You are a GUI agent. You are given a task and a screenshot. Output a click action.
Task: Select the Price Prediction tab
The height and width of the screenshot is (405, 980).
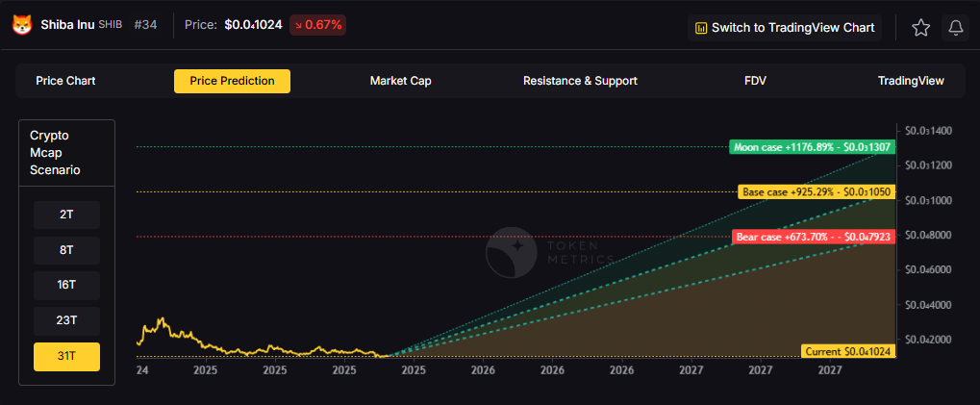pos(232,81)
